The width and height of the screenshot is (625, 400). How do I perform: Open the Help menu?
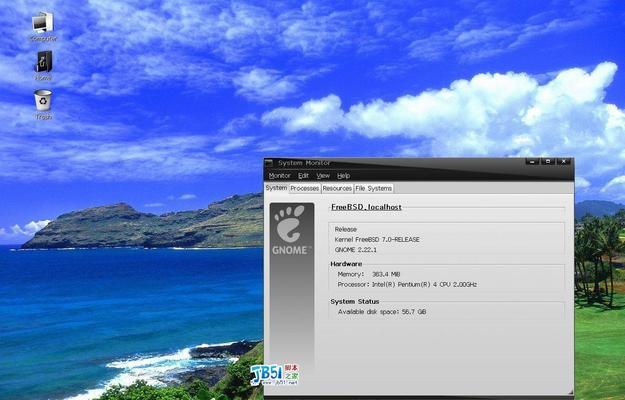tap(344, 176)
